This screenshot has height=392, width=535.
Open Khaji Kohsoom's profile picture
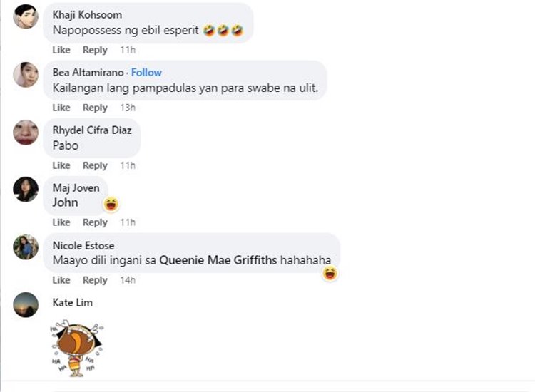click(x=26, y=16)
